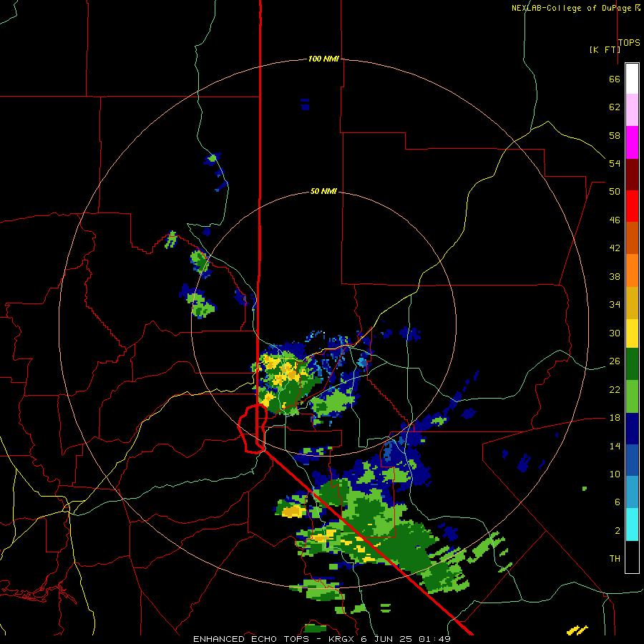Select the bright red legend swatch
Screen dimensions: 644x644
632,206
